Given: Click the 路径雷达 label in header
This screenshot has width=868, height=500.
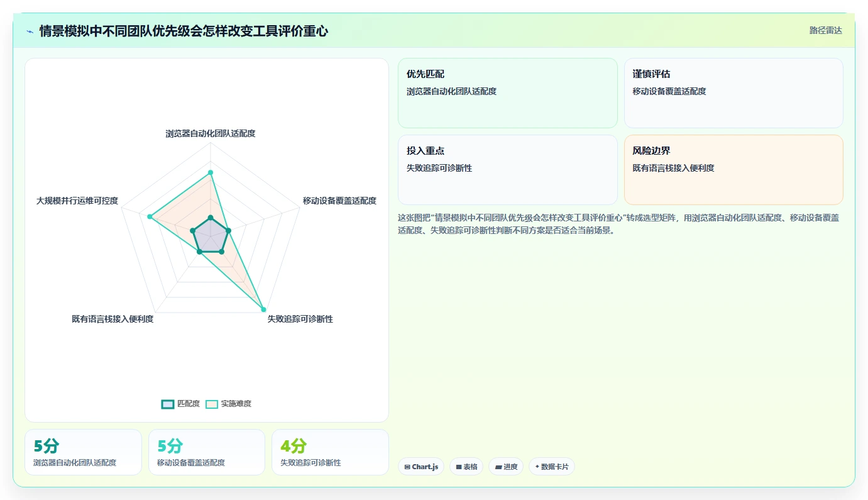Looking at the screenshot, I should pyautogui.click(x=825, y=30).
